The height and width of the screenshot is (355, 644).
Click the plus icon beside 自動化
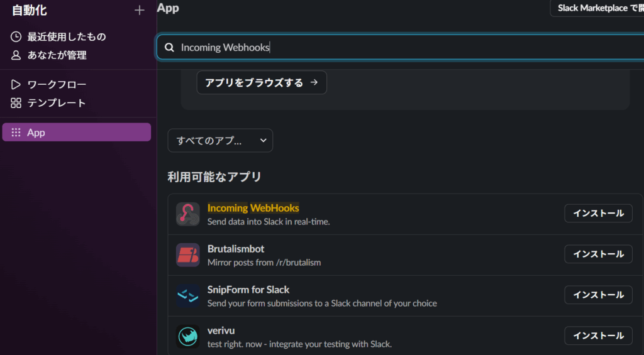click(x=139, y=11)
